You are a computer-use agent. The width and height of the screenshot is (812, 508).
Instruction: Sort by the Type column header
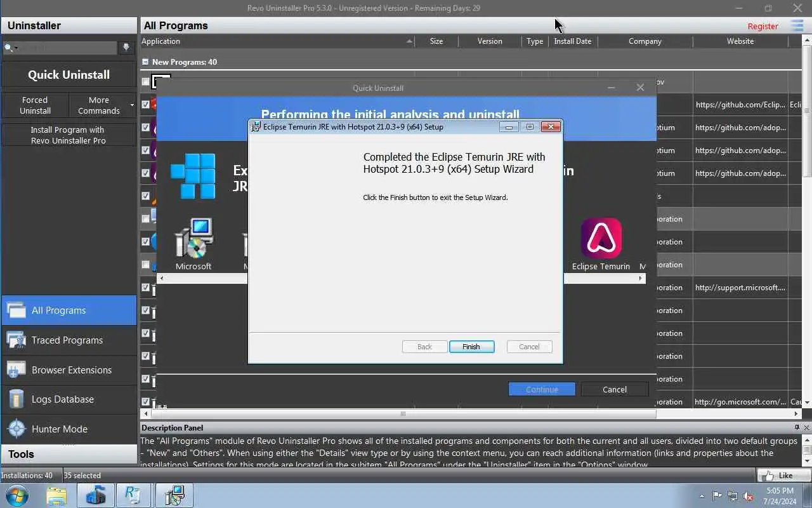[535, 41]
